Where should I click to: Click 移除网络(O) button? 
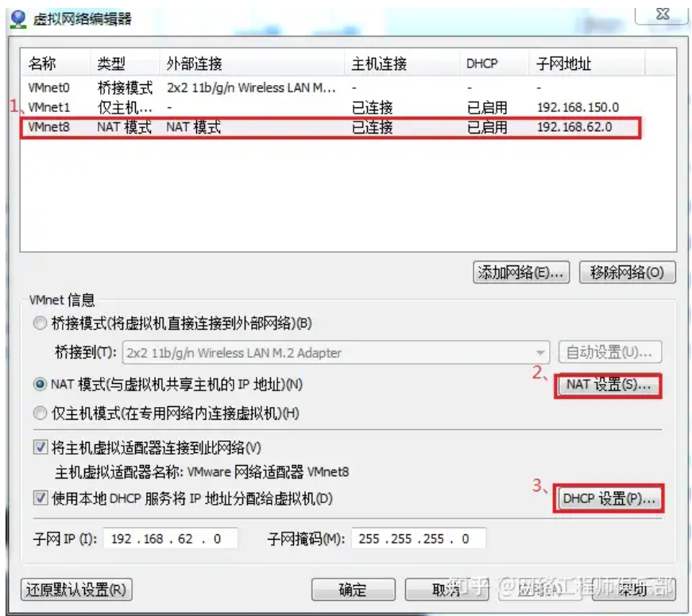point(627,272)
